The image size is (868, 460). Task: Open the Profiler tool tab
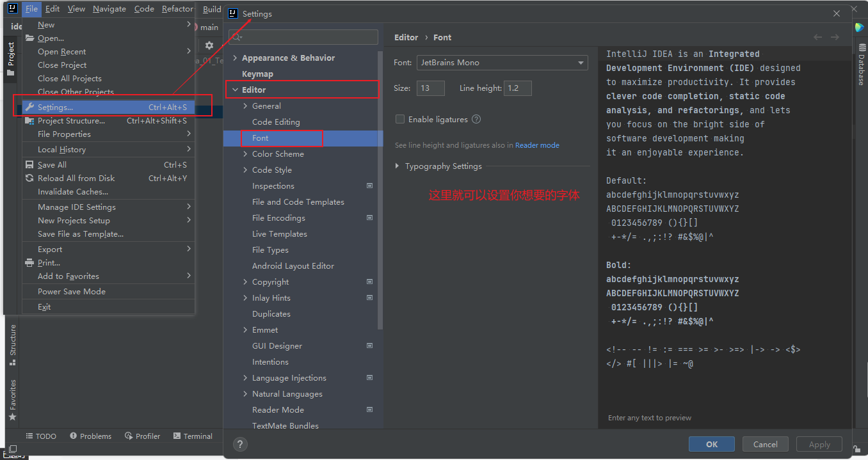(x=143, y=436)
